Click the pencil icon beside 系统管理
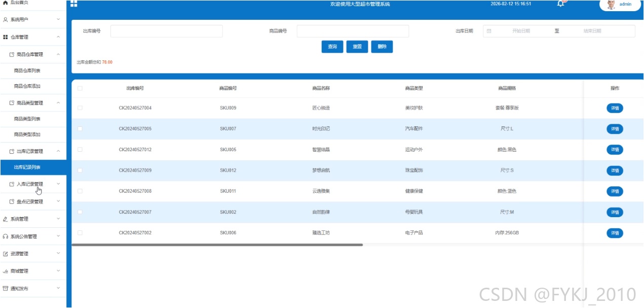 coord(6,219)
